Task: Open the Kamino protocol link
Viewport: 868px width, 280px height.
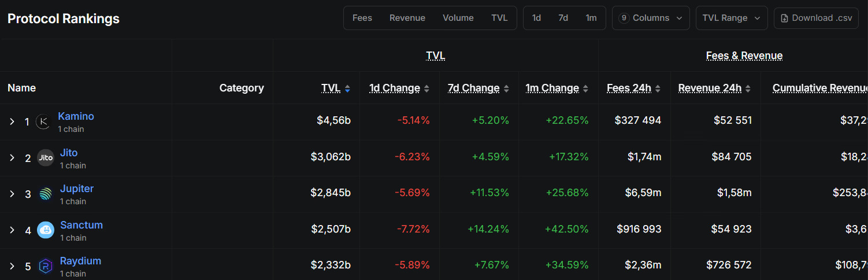Action: [76, 116]
